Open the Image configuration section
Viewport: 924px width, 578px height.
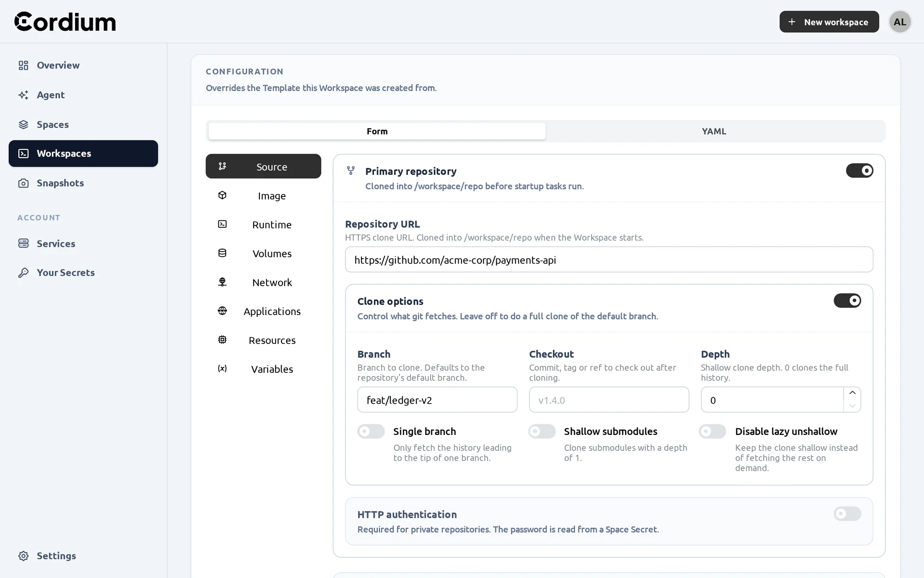click(263, 195)
